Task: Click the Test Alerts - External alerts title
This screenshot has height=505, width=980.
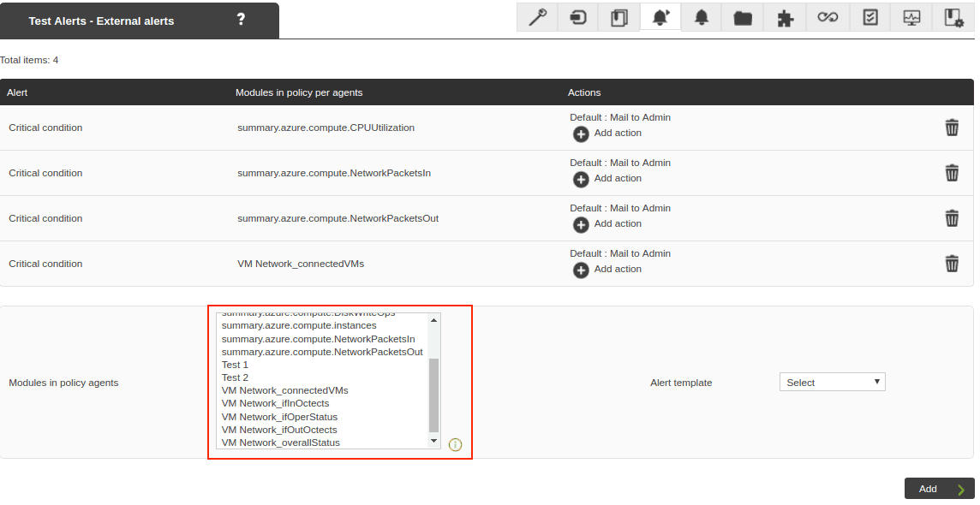Action: coord(101,21)
